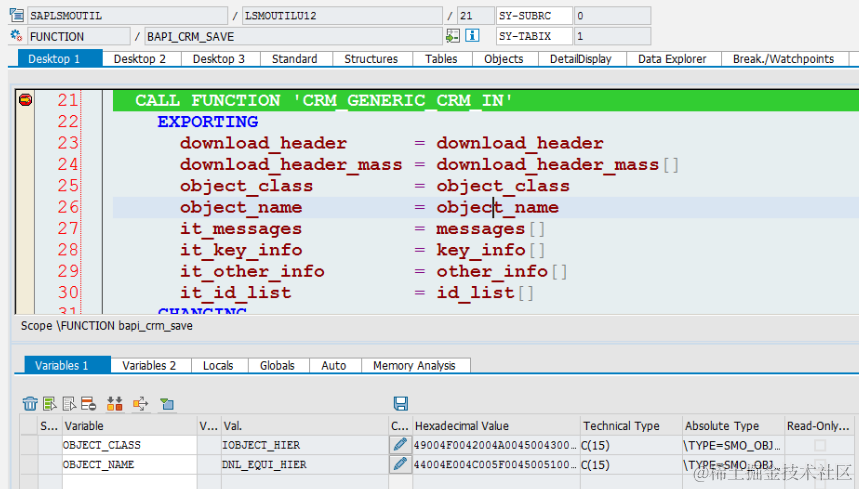Open the Break./Watchpoints tab
This screenshot has height=489, width=859.
[783, 59]
